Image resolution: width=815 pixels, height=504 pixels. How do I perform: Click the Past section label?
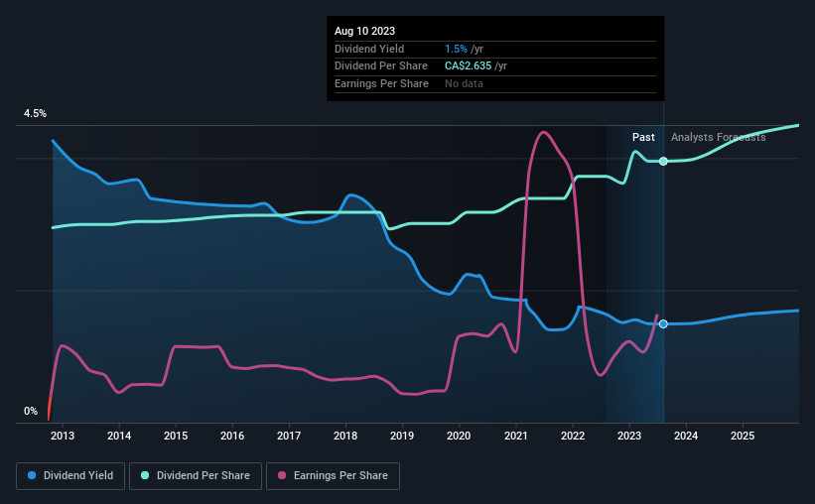click(643, 137)
